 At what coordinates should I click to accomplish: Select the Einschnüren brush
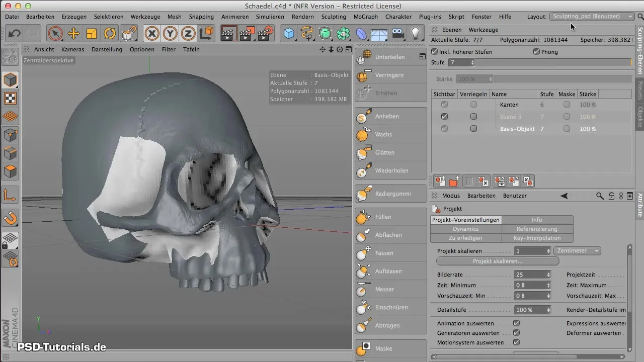[391, 307]
